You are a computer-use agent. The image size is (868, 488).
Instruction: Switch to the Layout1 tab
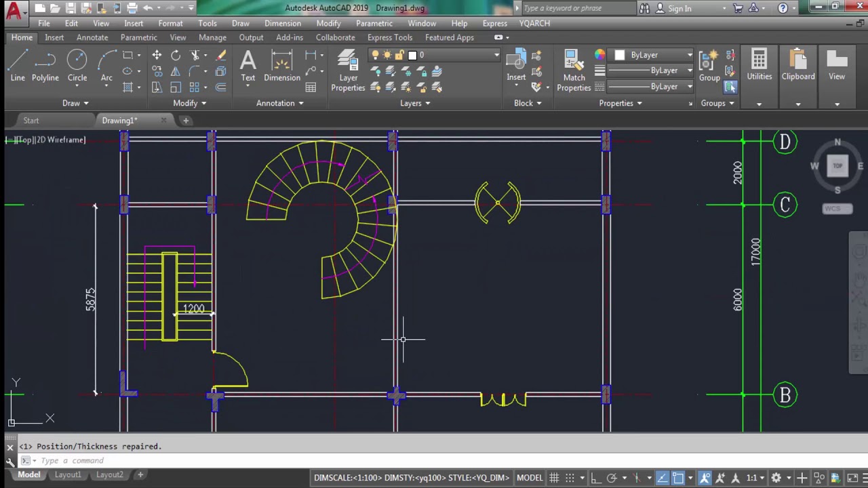click(x=68, y=475)
